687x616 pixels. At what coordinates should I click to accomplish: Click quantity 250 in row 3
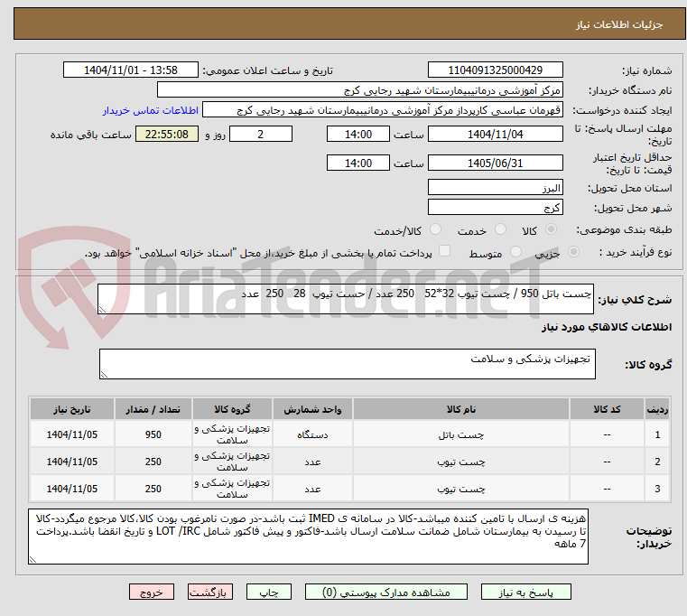click(153, 489)
